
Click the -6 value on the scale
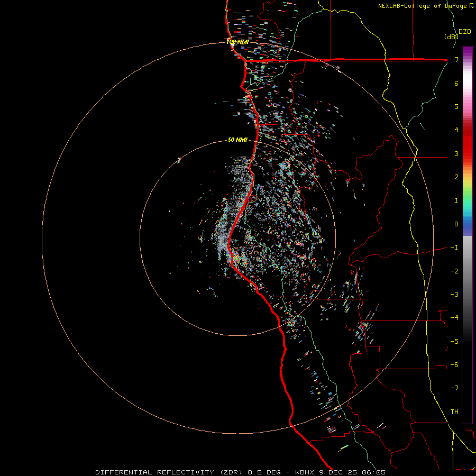pos(454,365)
